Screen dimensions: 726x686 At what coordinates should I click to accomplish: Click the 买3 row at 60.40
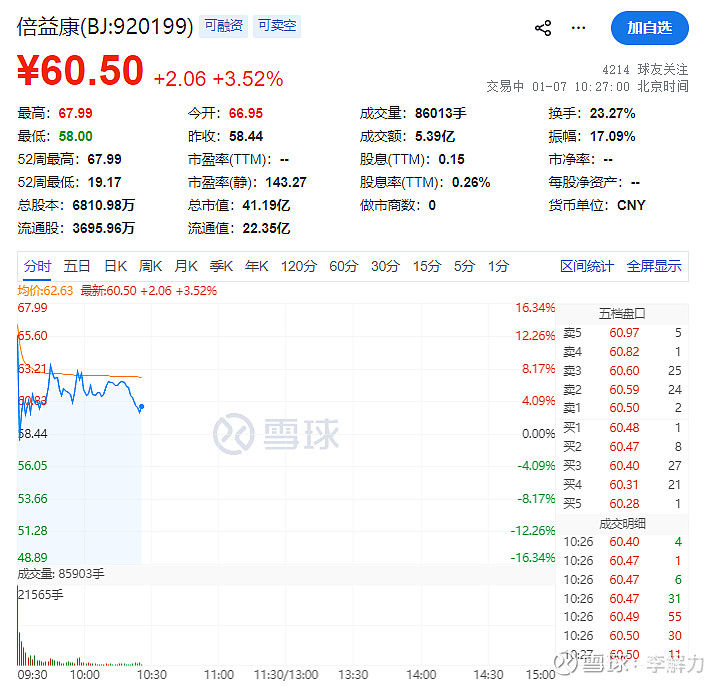[622, 466]
